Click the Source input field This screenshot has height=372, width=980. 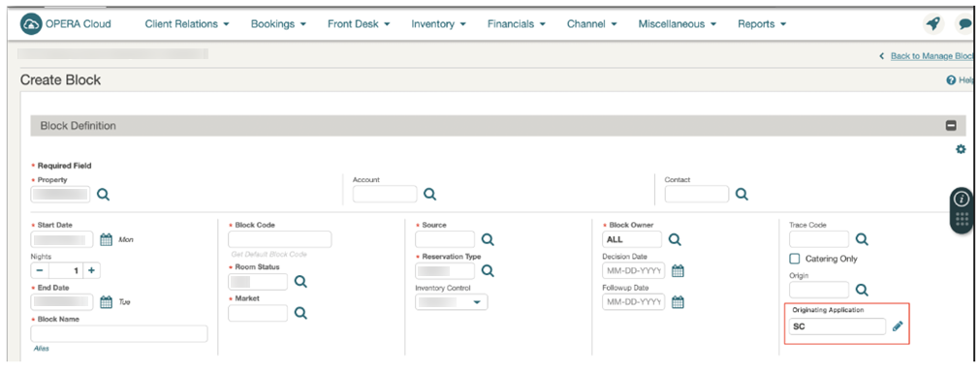445,239
